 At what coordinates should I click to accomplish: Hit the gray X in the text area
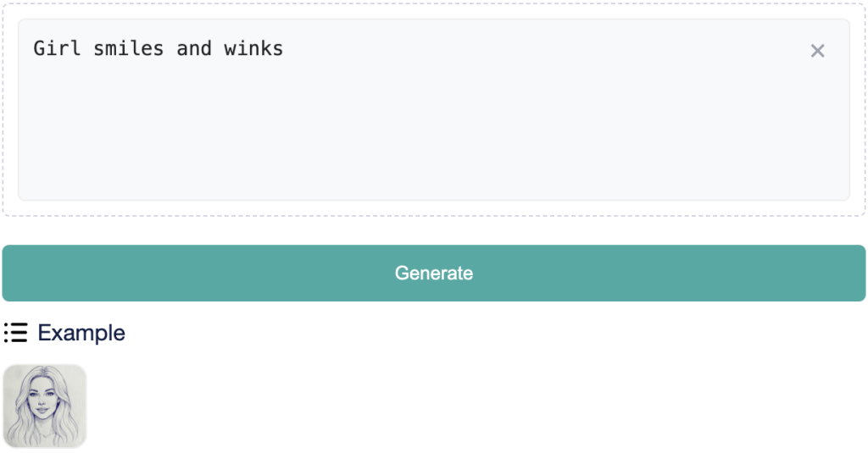pos(817,51)
